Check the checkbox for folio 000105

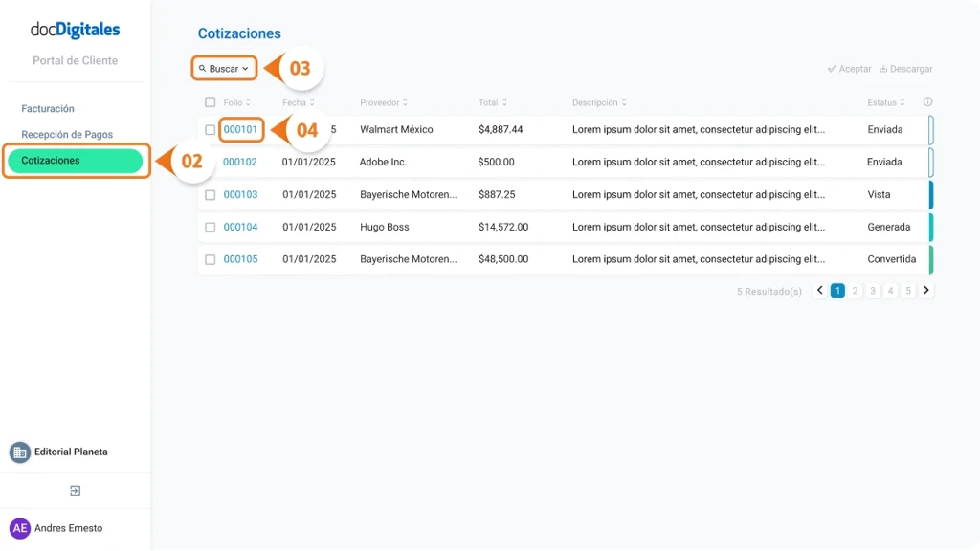(x=209, y=258)
